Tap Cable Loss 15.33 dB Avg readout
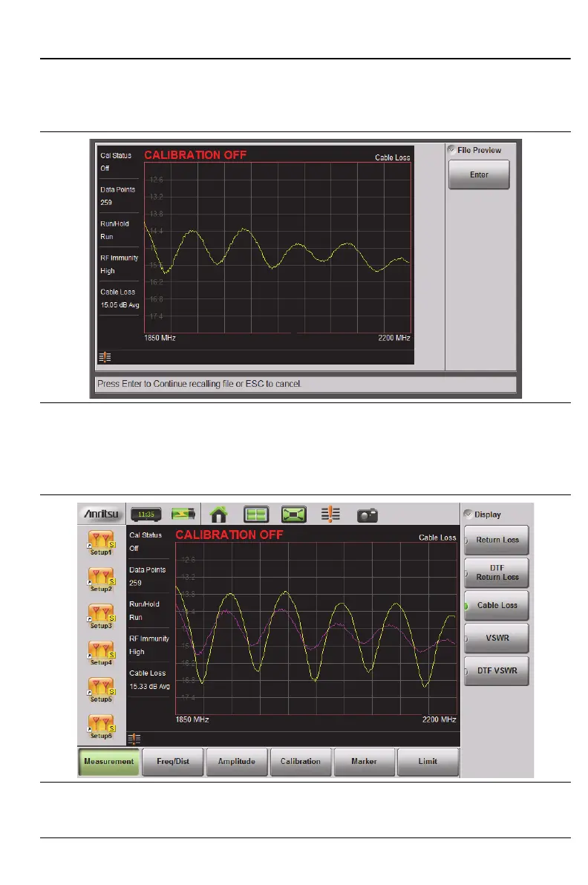 click(x=149, y=679)
